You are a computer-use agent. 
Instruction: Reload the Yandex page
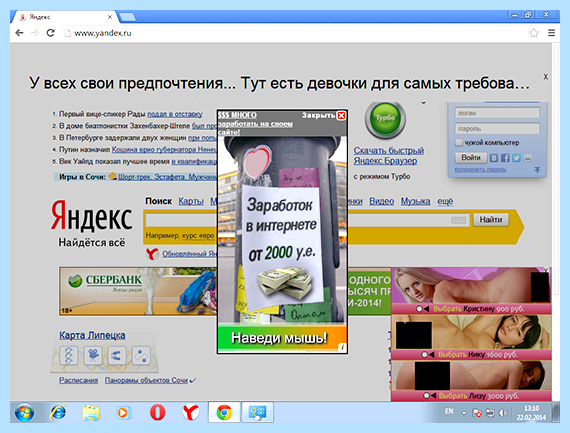coord(51,33)
